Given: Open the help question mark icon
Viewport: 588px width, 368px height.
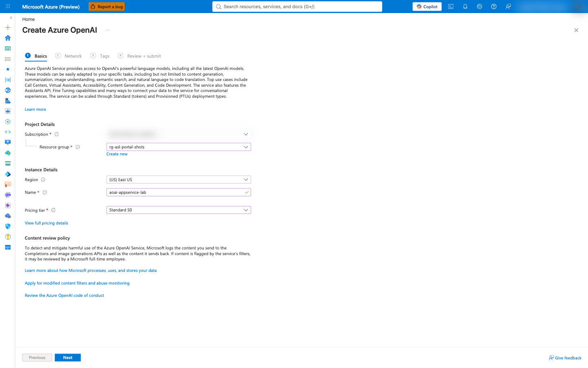Looking at the screenshot, I should [494, 7].
